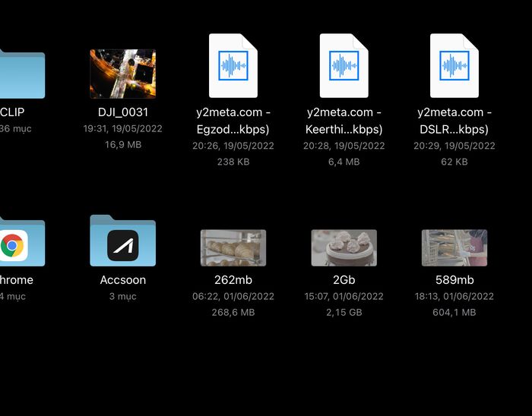Open the DJI_0031 aerial night video thumbnail
The width and height of the screenshot is (532, 416).
[122, 74]
